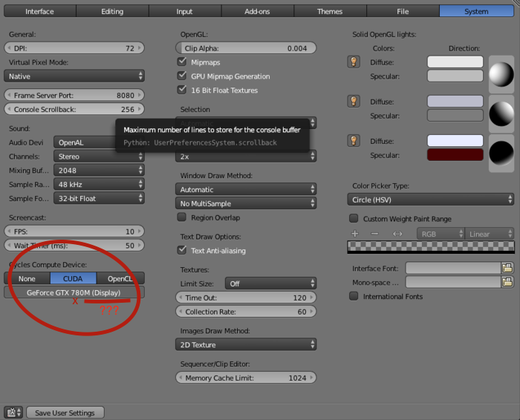Flip the color ramp with arrows icon
This screenshot has width=520, height=420.
click(x=397, y=234)
